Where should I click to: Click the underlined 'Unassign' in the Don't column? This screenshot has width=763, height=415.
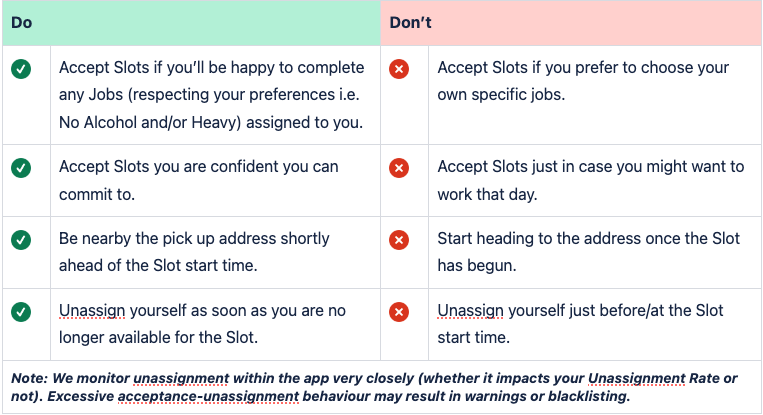point(470,310)
